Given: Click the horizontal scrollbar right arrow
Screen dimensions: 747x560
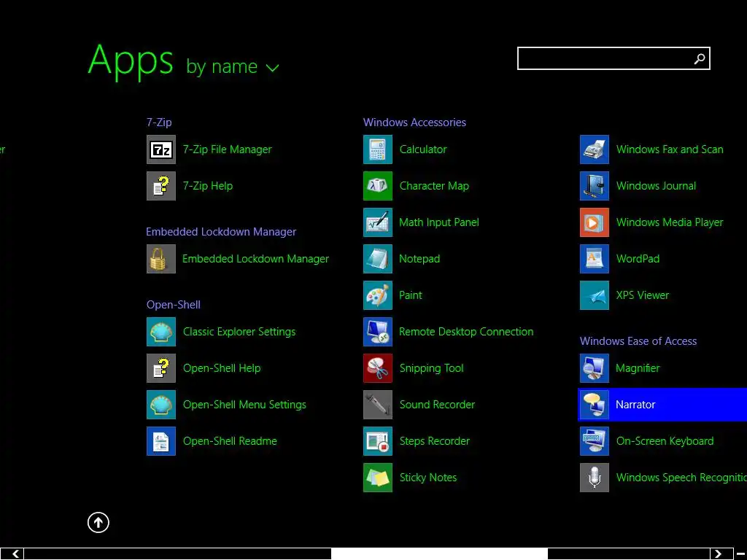Looking at the screenshot, I should [719, 554].
